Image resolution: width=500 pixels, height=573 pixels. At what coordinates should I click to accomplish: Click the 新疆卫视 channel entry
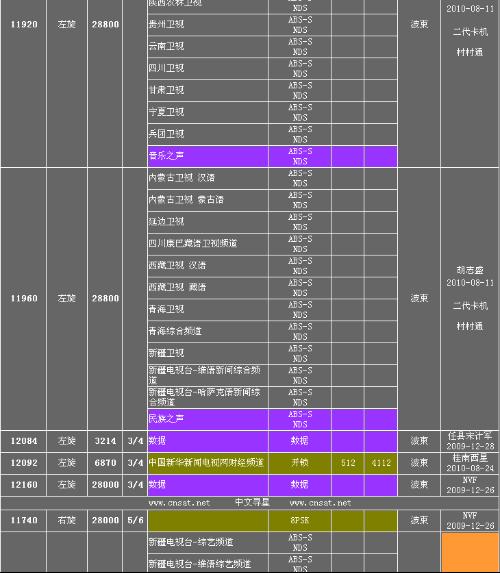(166, 353)
